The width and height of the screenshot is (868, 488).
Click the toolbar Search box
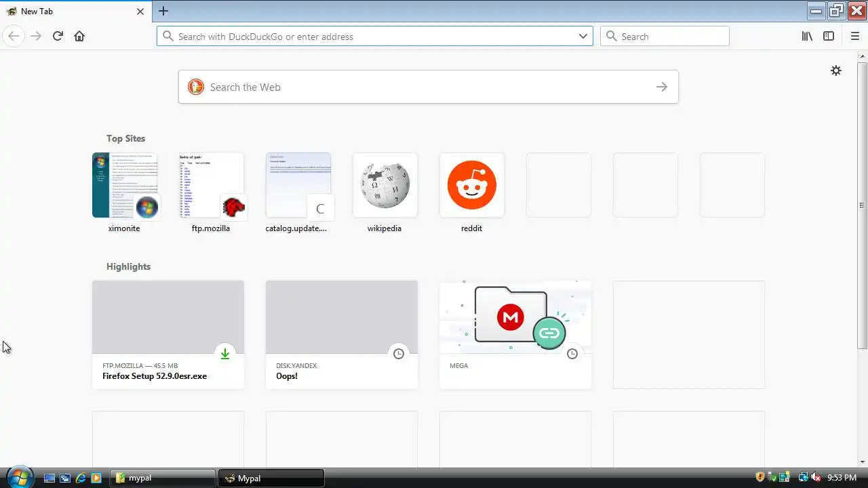(665, 37)
